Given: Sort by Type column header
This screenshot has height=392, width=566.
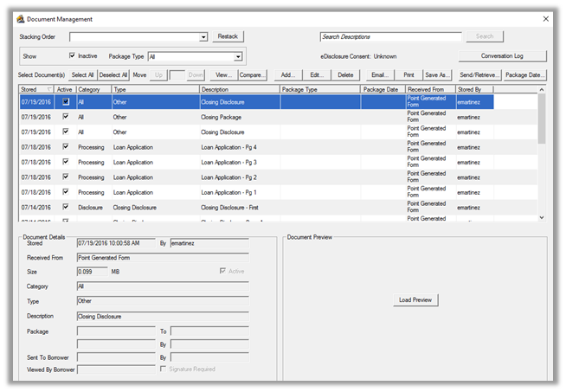Looking at the screenshot, I should pyautogui.click(x=155, y=89).
